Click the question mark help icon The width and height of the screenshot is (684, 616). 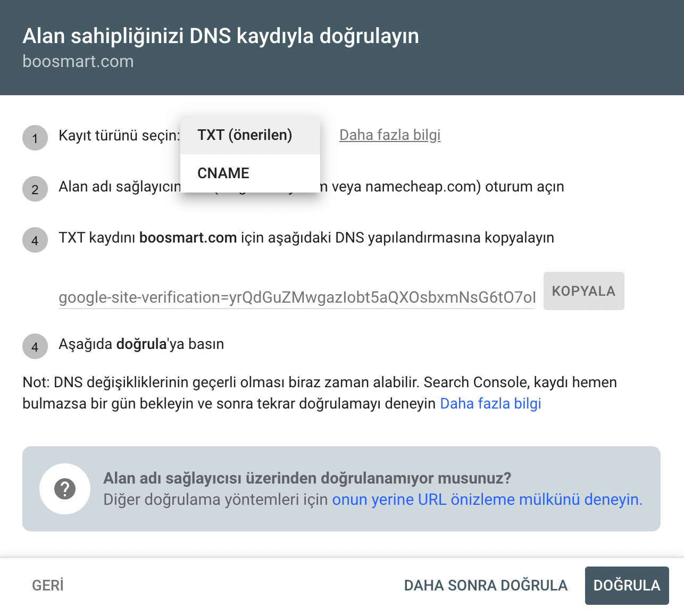coord(64,488)
